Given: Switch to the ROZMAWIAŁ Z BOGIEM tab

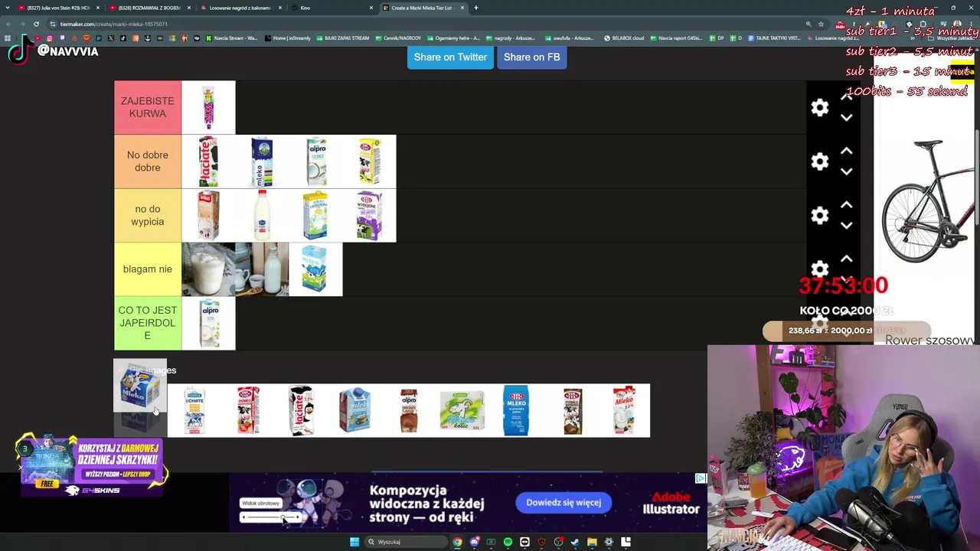Looking at the screenshot, I should point(149,8).
